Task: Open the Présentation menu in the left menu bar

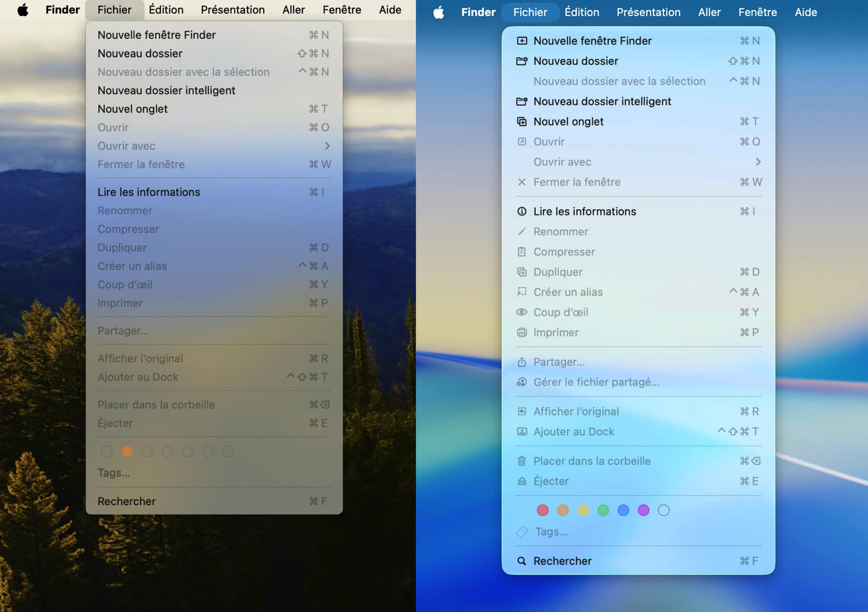Action: click(x=232, y=9)
